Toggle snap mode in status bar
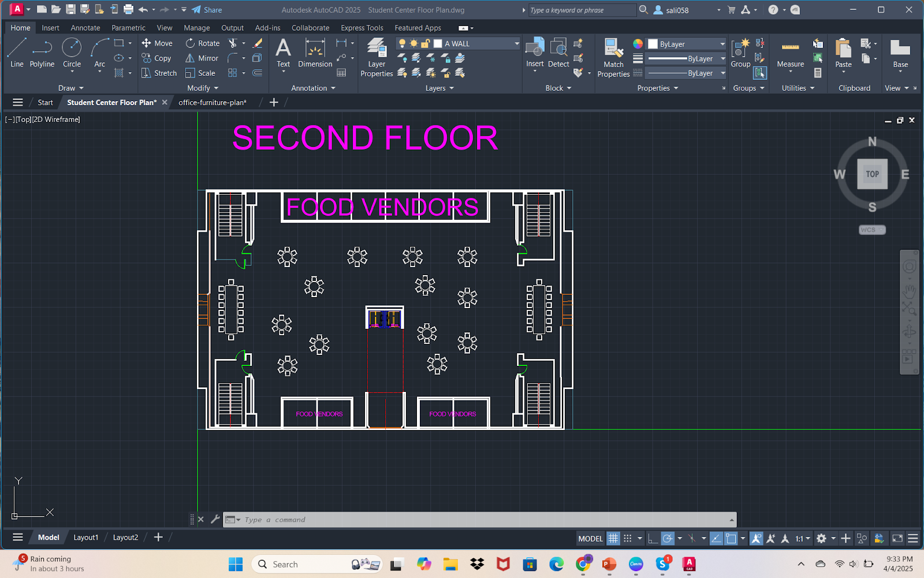Image resolution: width=924 pixels, height=578 pixels. 628,539
